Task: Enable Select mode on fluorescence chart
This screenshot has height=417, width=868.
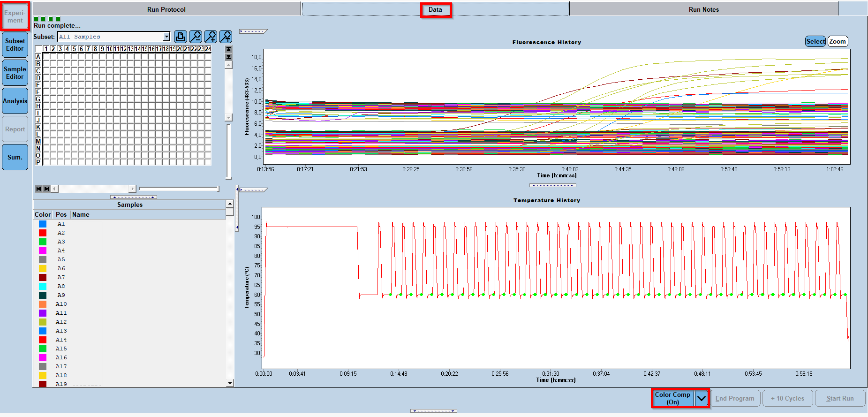Action: (x=815, y=41)
